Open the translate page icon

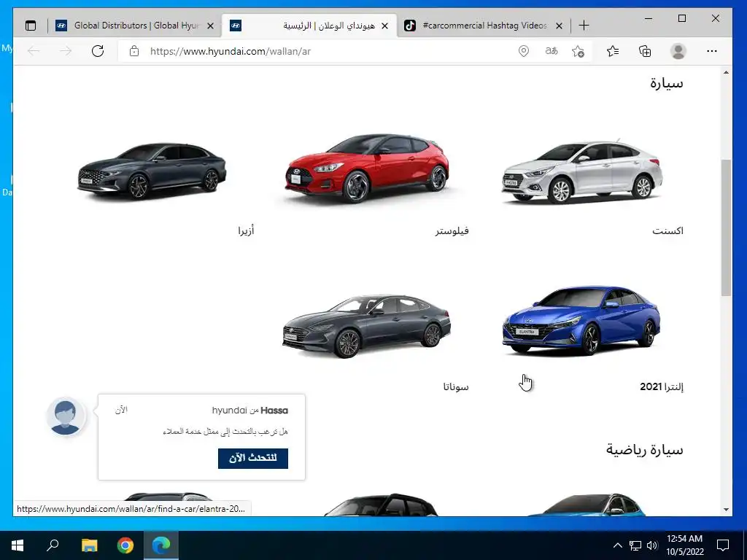tap(551, 51)
